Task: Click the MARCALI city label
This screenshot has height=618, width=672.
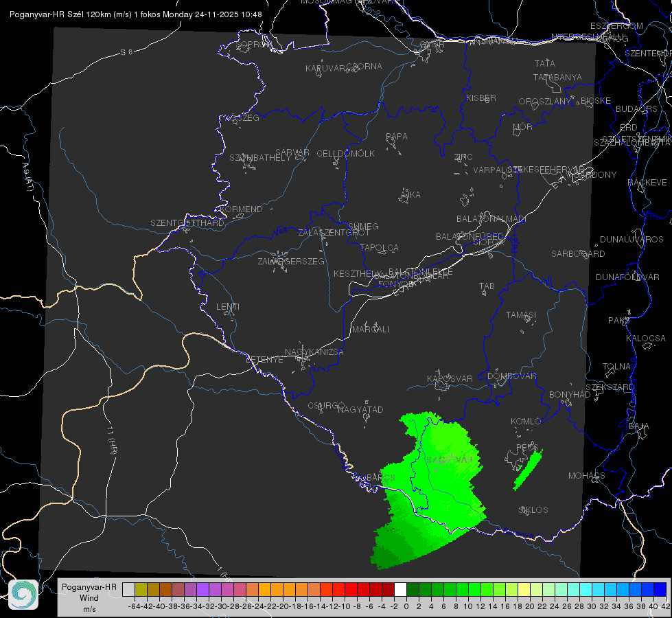Action: pos(370,330)
